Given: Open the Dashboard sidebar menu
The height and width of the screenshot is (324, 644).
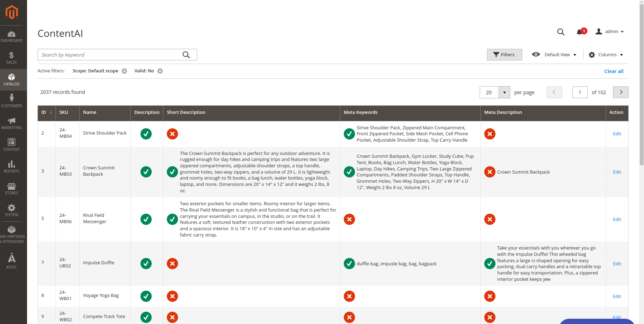Looking at the screenshot, I should pyautogui.click(x=12, y=37).
